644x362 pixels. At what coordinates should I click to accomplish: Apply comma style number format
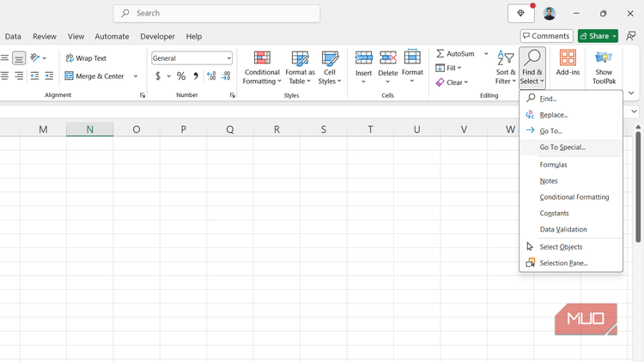[x=196, y=76]
